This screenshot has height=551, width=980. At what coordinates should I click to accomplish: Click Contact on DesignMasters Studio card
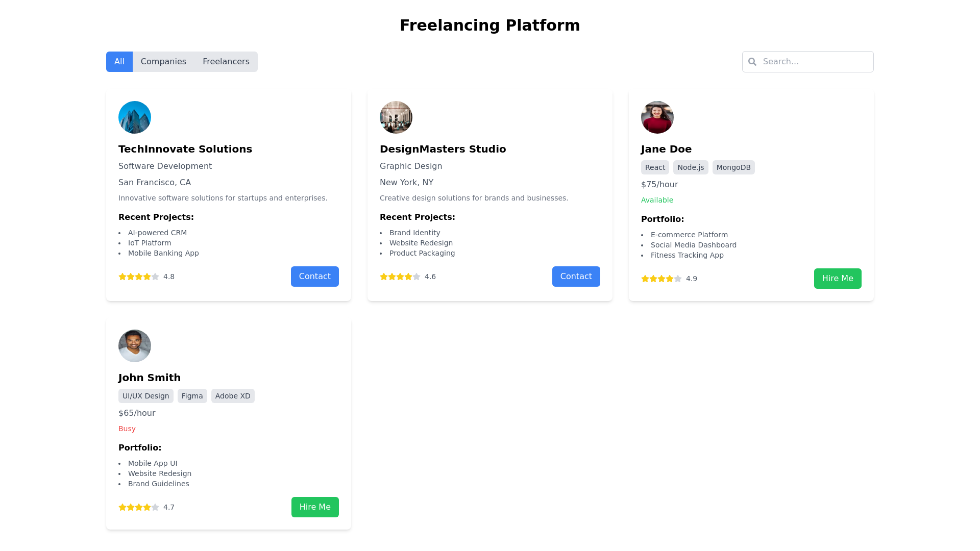click(576, 276)
